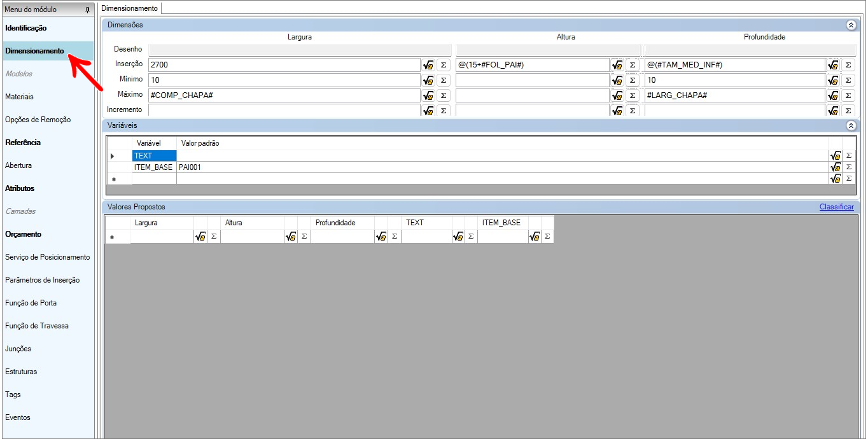868x441 pixels.
Task: Select the Dimensionamento tab
Action: (x=130, y=8)
